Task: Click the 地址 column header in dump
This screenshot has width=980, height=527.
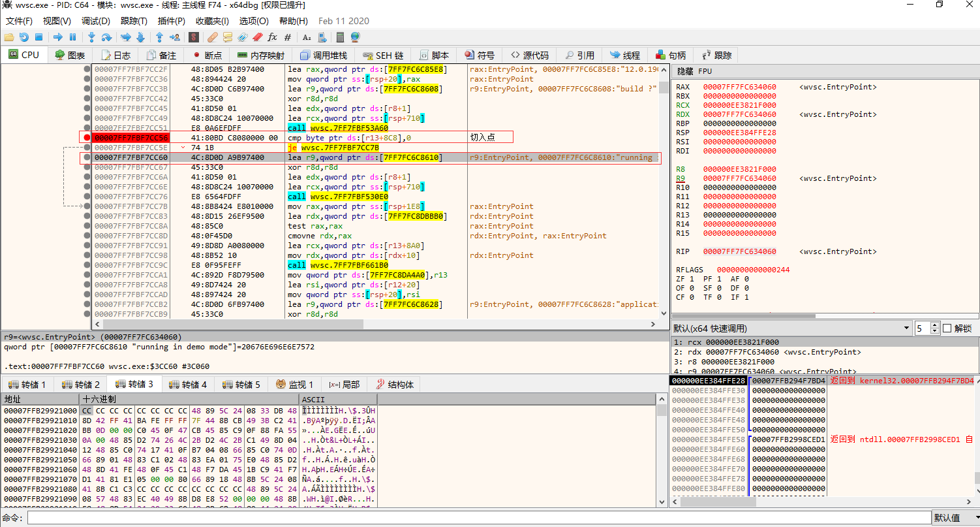Action: 40,399
